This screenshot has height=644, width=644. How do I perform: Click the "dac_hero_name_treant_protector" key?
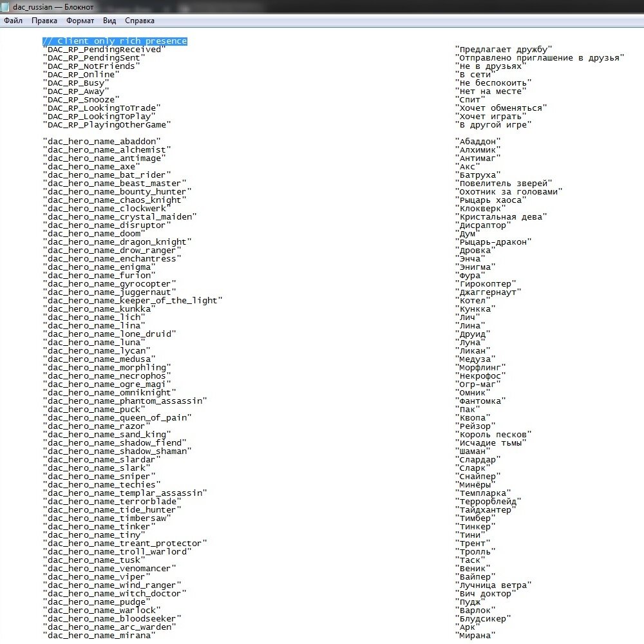point(125,544)
